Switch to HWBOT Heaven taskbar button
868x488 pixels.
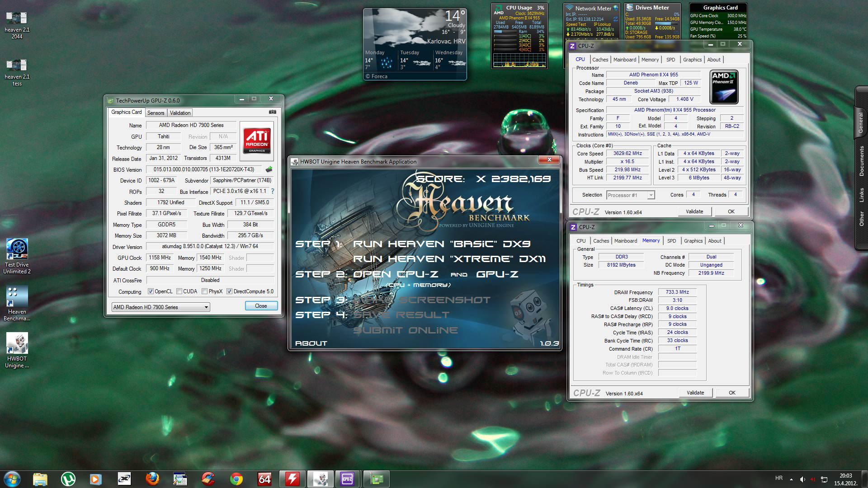pyautogui.click(x=320, y=479)
